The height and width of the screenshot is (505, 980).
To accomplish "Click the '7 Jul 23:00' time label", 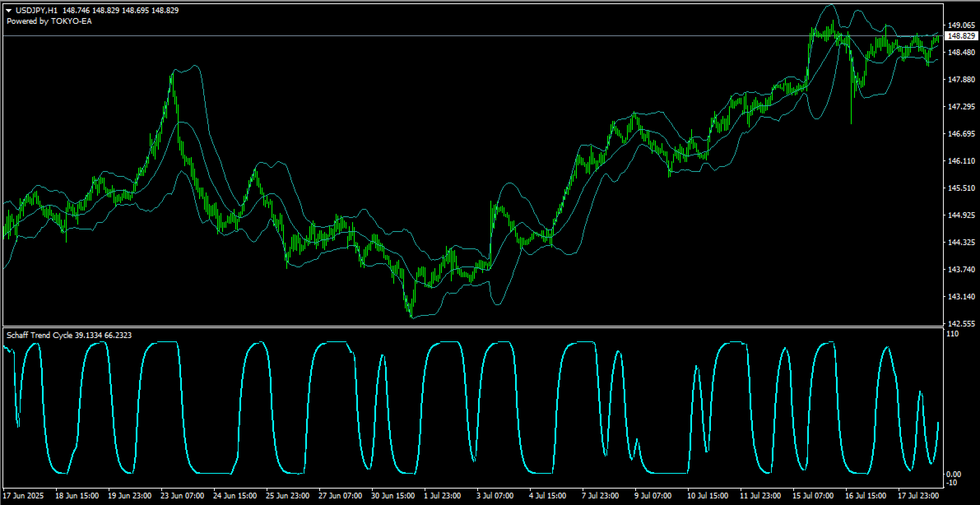I will [x=602, y=496].
